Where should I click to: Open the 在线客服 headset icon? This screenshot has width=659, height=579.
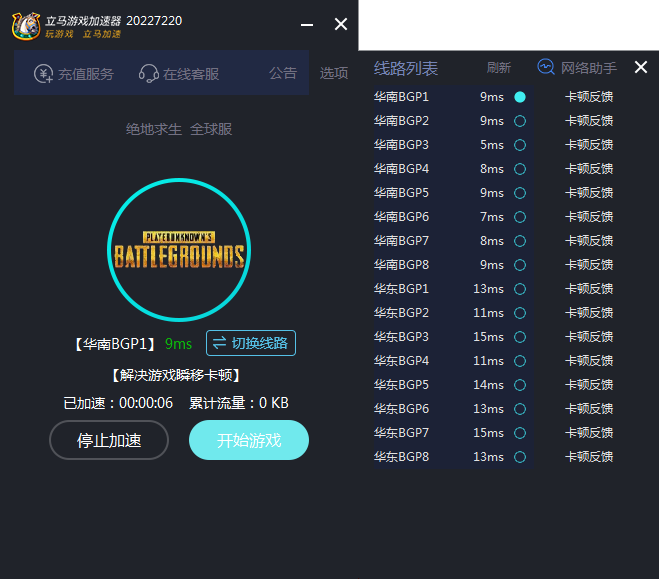click(148, 74)
